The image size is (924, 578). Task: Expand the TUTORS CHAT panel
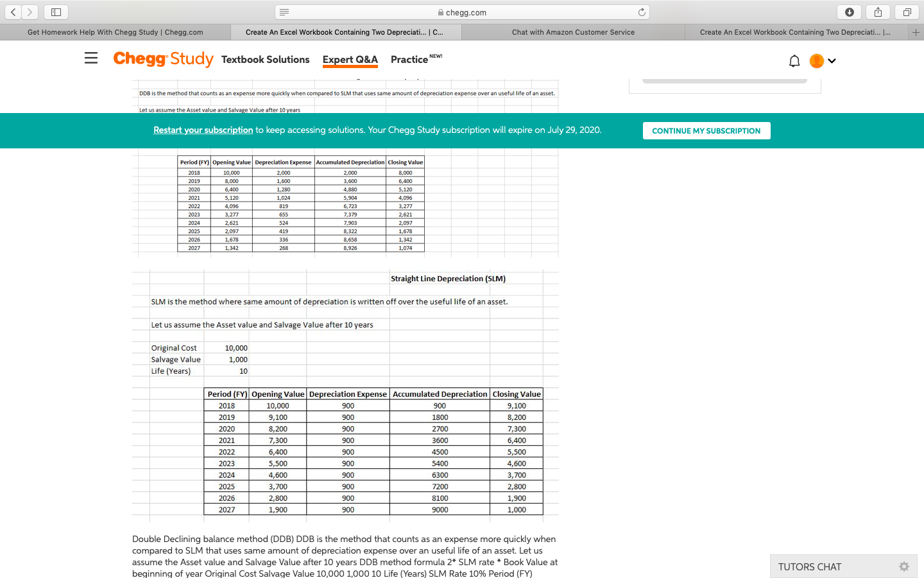[x=810, y=566]
